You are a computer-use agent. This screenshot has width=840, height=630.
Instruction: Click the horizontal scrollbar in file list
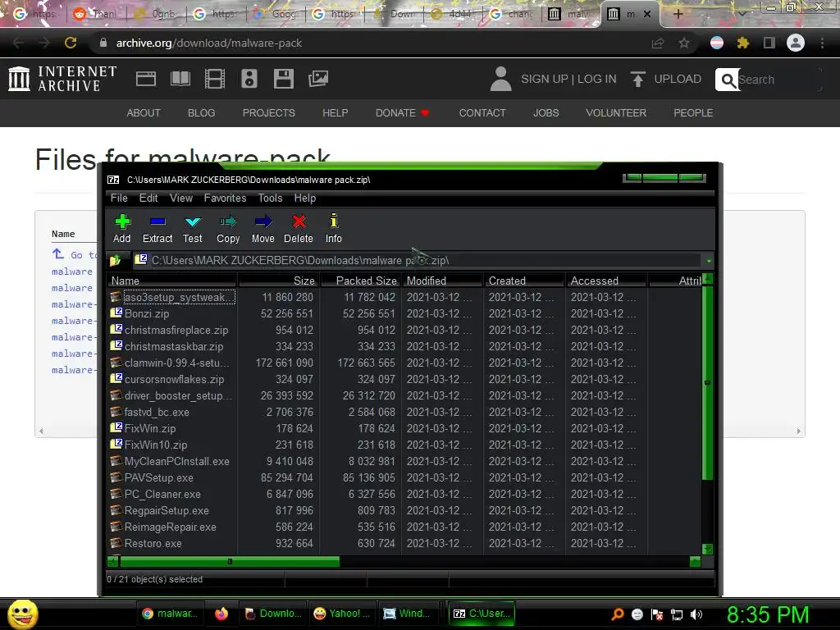tap(230, 561)
